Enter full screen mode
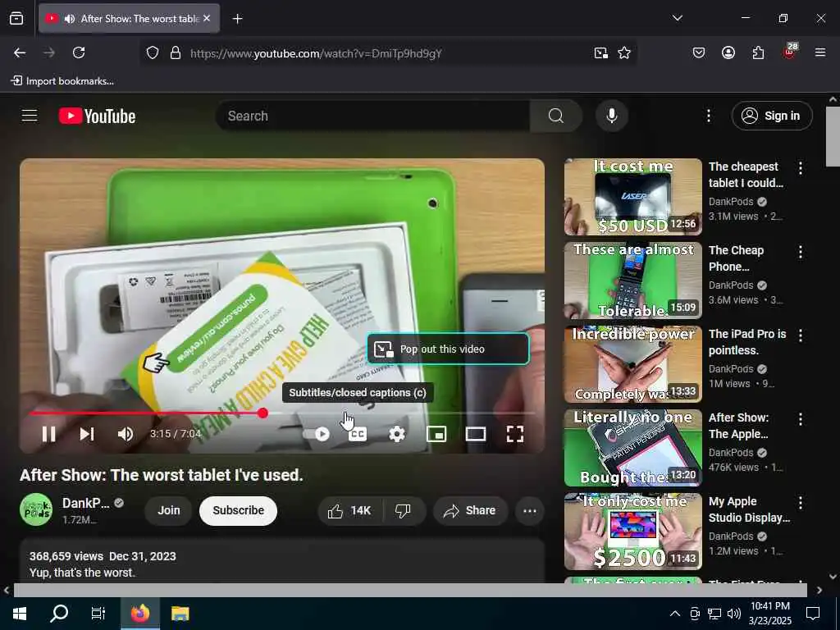This screenshot has width=840, height=630. 515,434
